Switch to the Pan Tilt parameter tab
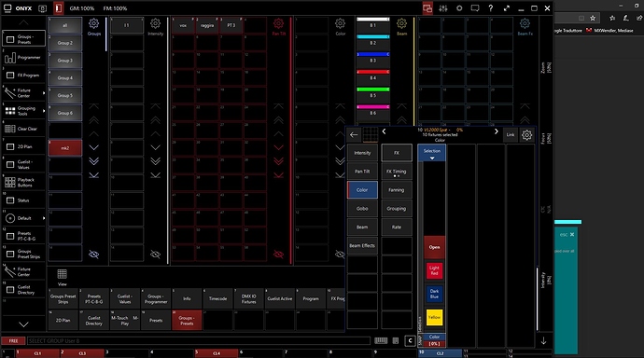Screen dimensions: 644x358 [362, 172]
